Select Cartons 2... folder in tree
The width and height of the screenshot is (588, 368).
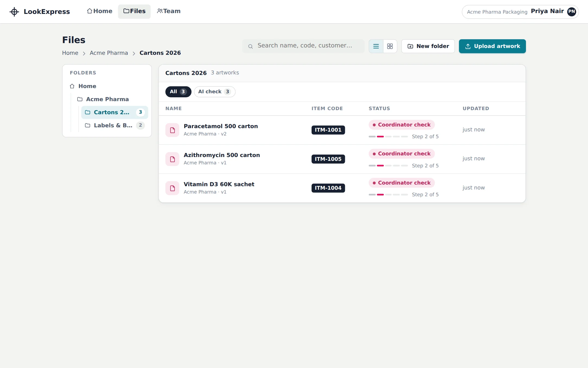tap(115, 112)
